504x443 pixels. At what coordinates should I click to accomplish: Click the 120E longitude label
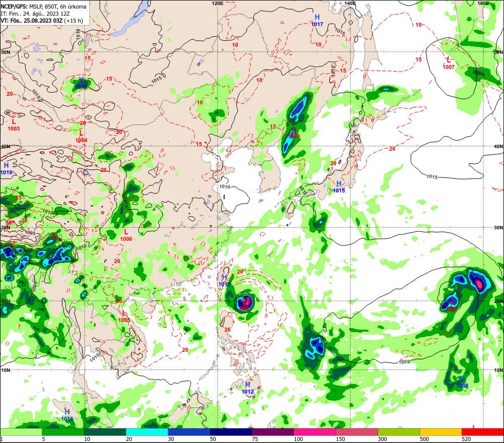[218, 3]
